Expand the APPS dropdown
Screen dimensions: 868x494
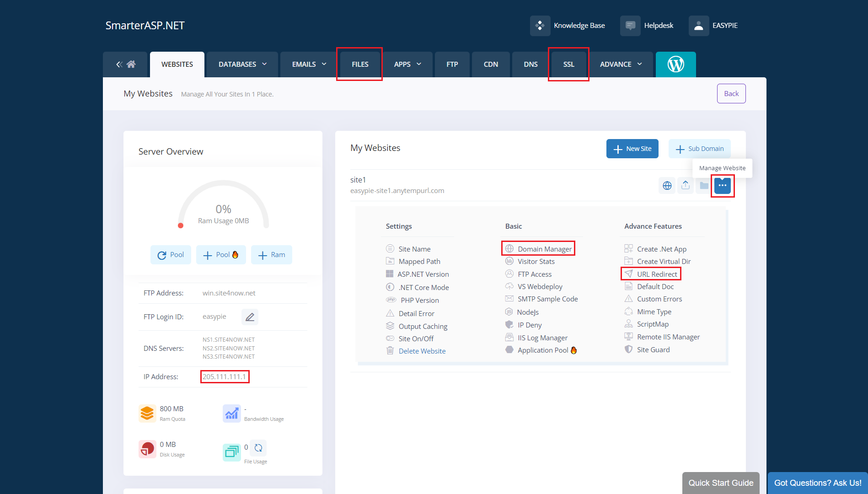407,64
